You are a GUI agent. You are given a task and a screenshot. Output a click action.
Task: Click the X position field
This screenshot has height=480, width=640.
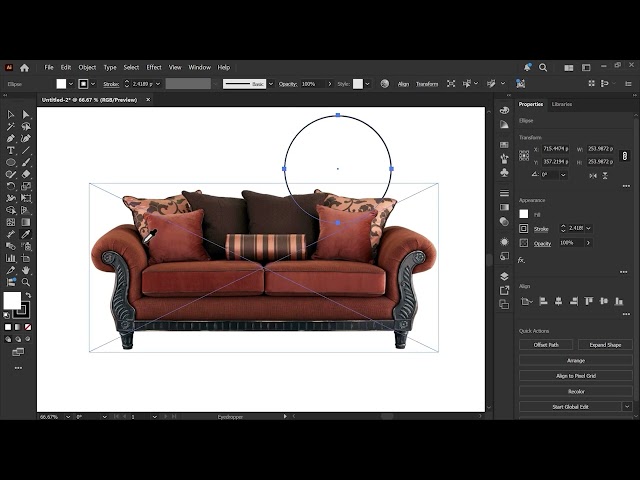556,149
